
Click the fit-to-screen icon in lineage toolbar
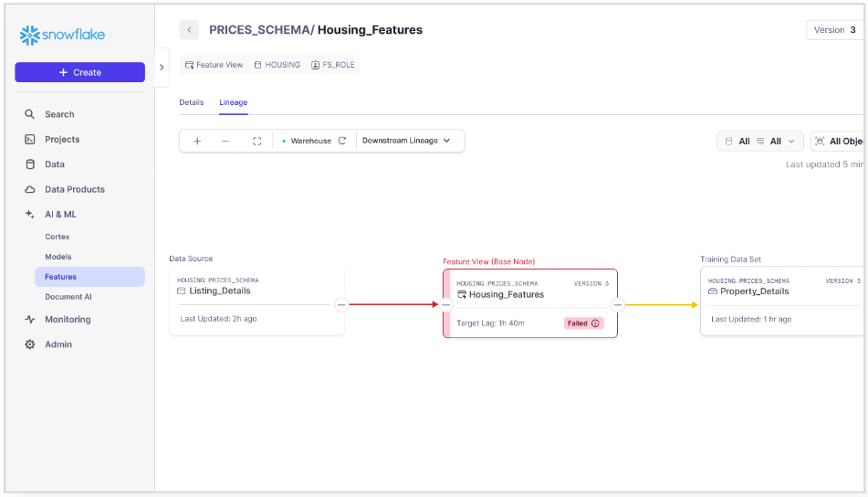tap(256, 141)
